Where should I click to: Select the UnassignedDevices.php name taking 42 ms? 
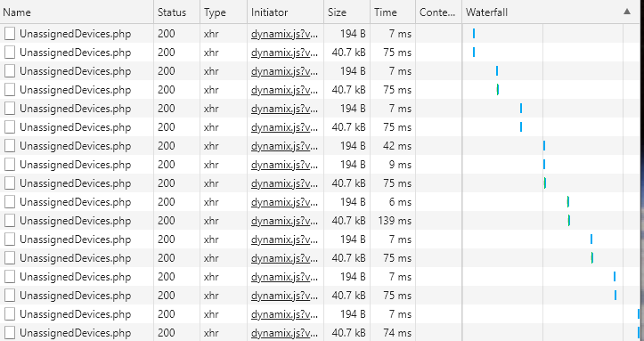(75, 146)
